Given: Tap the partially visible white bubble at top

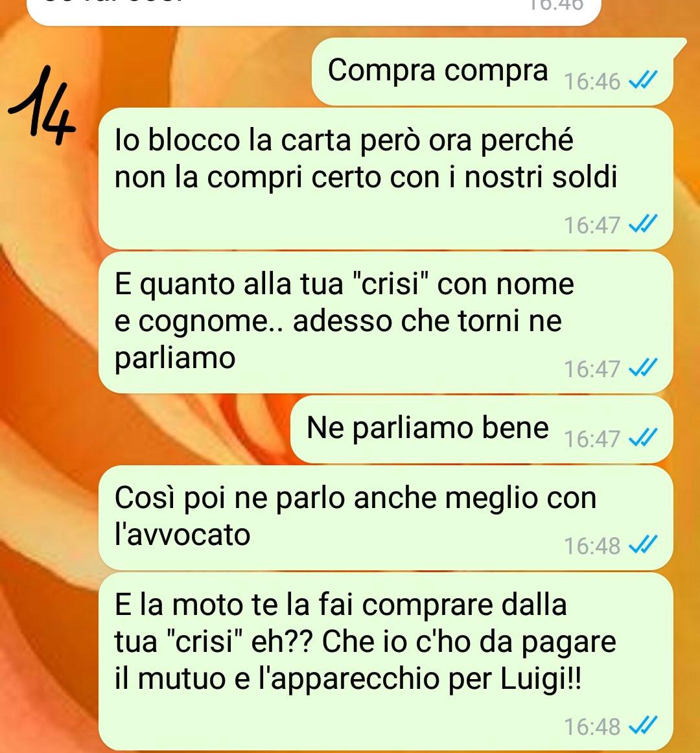Looking at the screenshot, I should [313, 12].
